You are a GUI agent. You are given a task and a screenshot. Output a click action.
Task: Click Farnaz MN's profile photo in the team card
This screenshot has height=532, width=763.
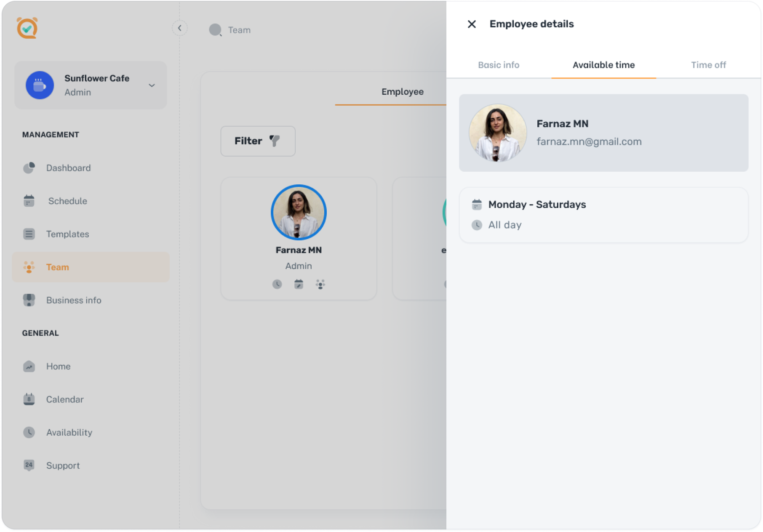tap(299, 212)
